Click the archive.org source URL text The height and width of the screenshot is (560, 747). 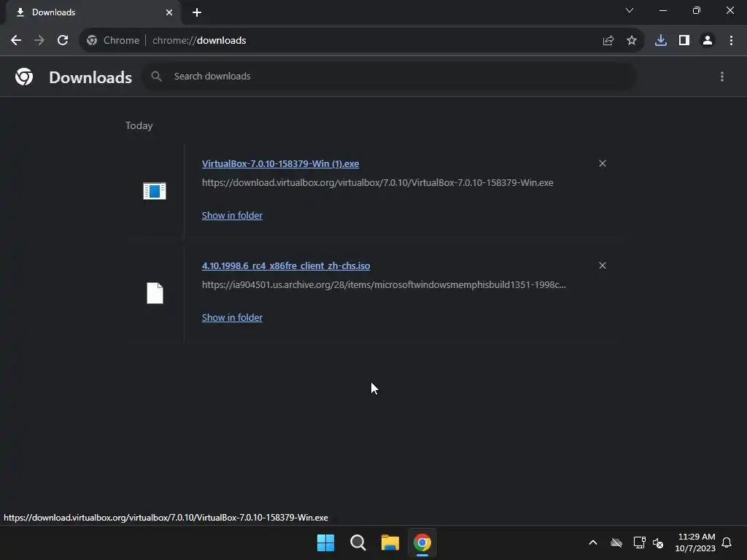384,285
